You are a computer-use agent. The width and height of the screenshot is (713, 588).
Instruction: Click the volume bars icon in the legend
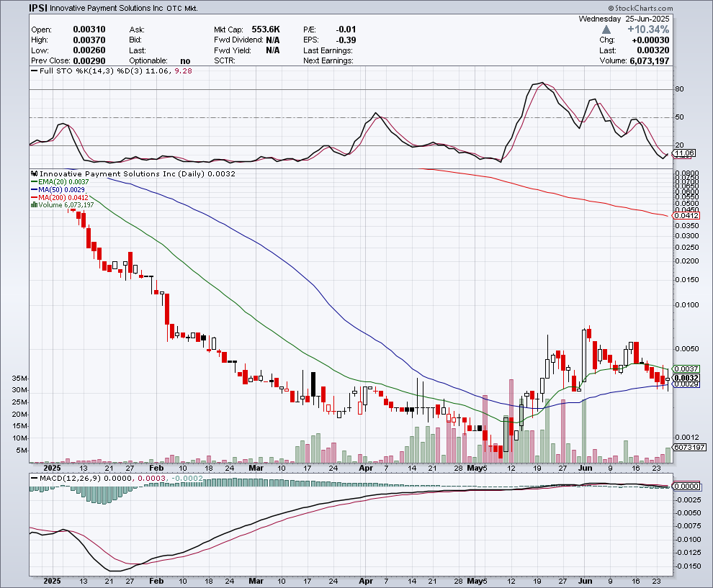[x=34, y=205]
